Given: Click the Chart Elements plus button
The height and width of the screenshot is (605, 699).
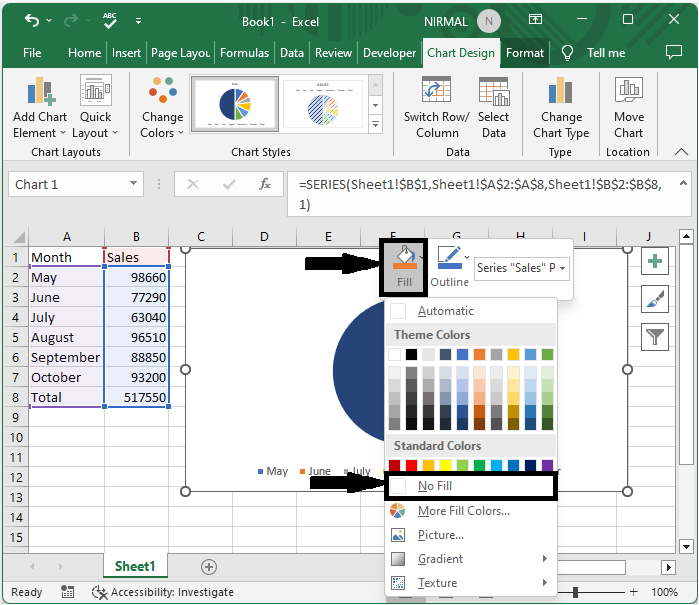Looking at the screenshot, I should (x=655, y=261).
